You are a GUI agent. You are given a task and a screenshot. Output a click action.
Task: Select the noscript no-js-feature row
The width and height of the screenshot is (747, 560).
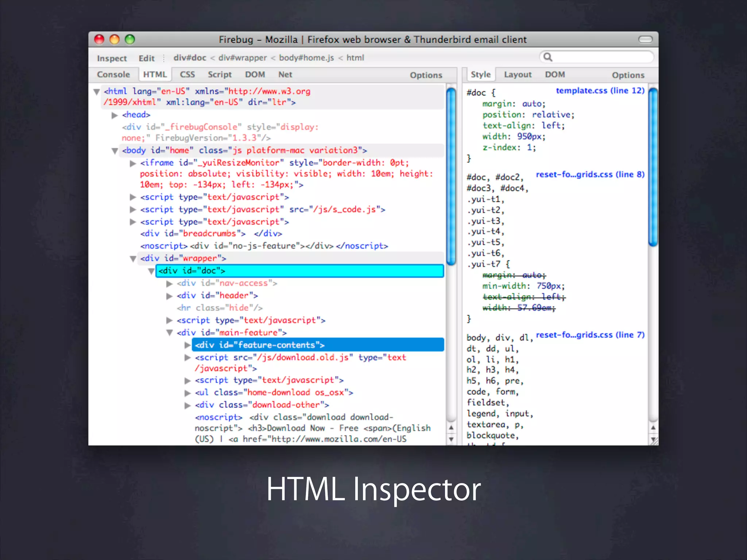coord(264,246)
